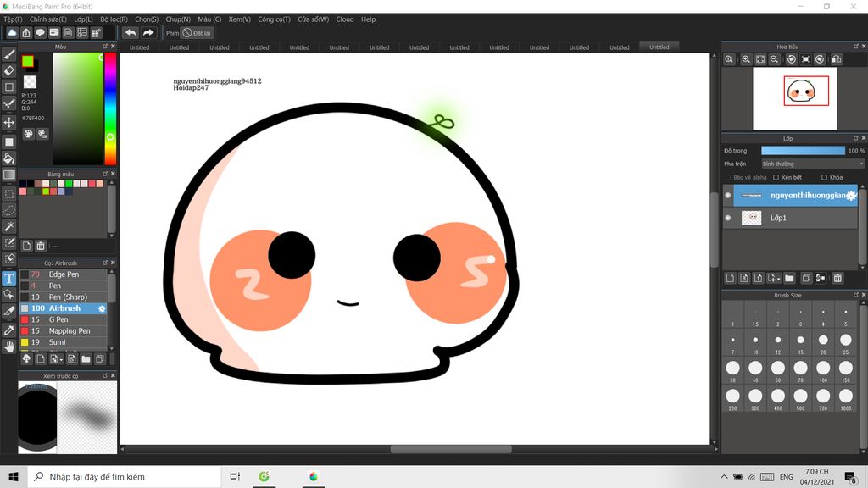Click the Windows search box
This screenshot has height=488, width=868.
pos(124,476)
